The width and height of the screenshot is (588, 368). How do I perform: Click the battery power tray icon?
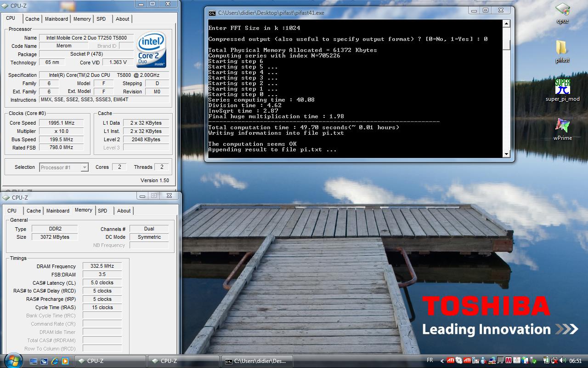(x=547, y=360)
